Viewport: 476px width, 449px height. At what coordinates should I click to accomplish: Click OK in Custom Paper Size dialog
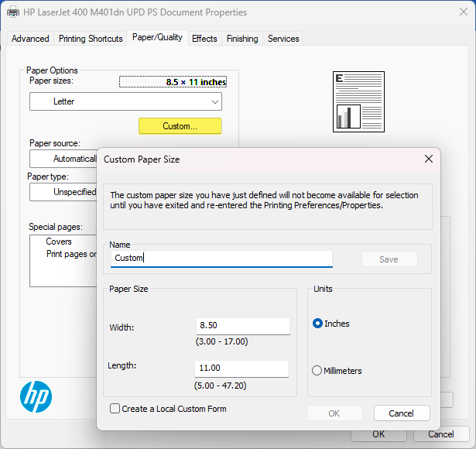(x=334, y=413)
